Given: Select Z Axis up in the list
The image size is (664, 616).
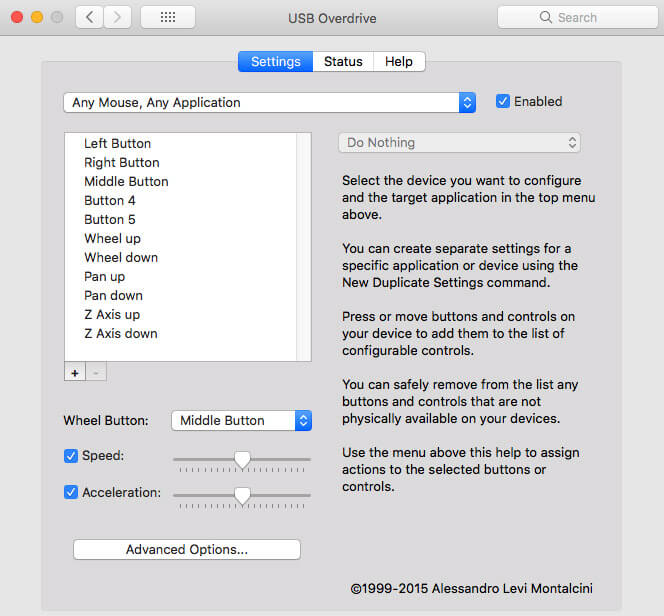Looking at the screenshot, I should (x=181, y=315).
